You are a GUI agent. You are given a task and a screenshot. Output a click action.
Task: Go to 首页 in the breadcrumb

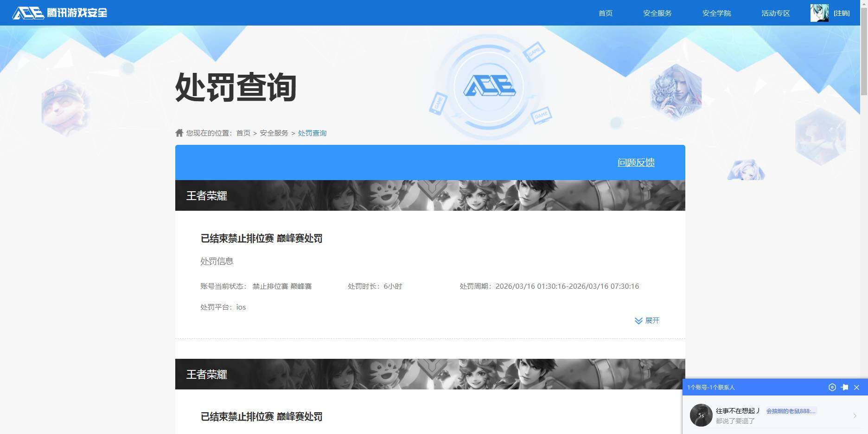pos(243,133)
